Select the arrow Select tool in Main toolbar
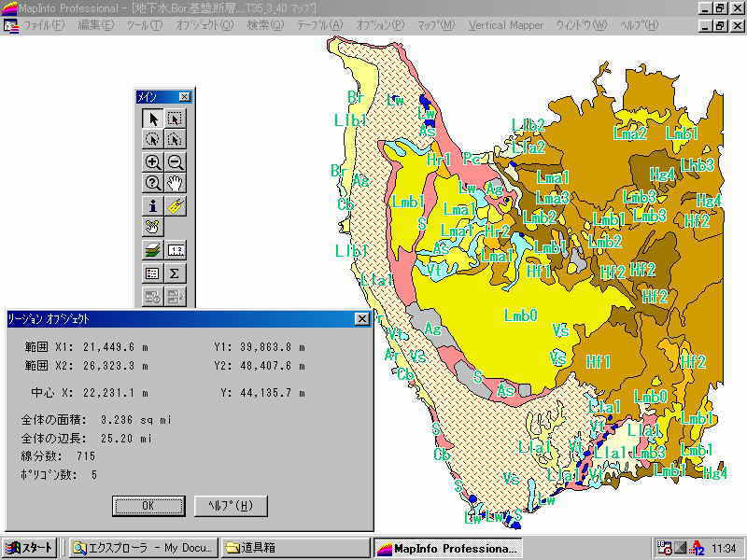747x560 pixels. 152,119
